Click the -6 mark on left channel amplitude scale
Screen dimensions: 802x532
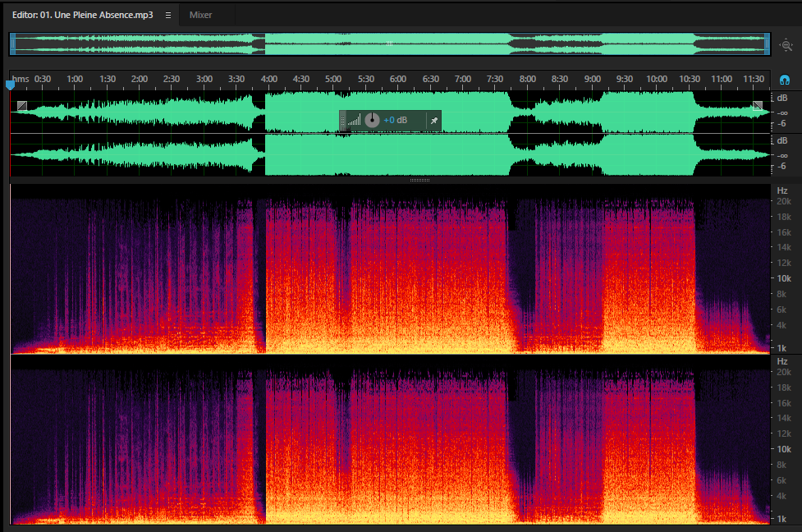[x=781, y=124]
